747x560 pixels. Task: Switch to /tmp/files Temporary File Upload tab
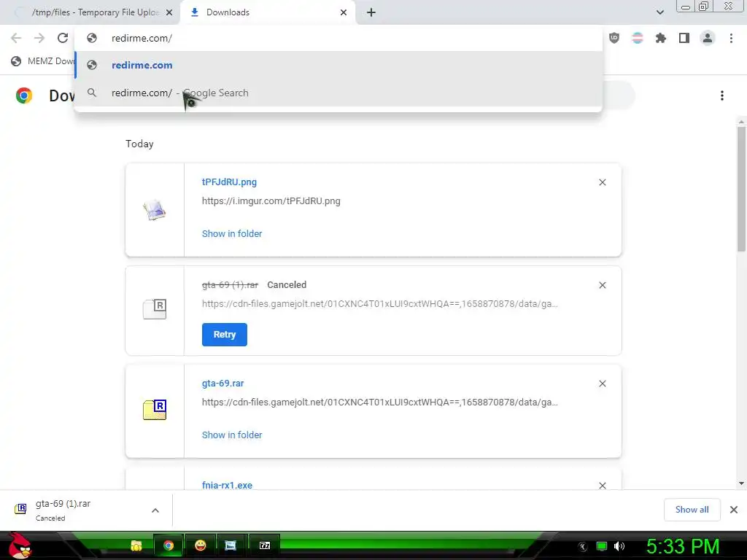pos(94,12)
